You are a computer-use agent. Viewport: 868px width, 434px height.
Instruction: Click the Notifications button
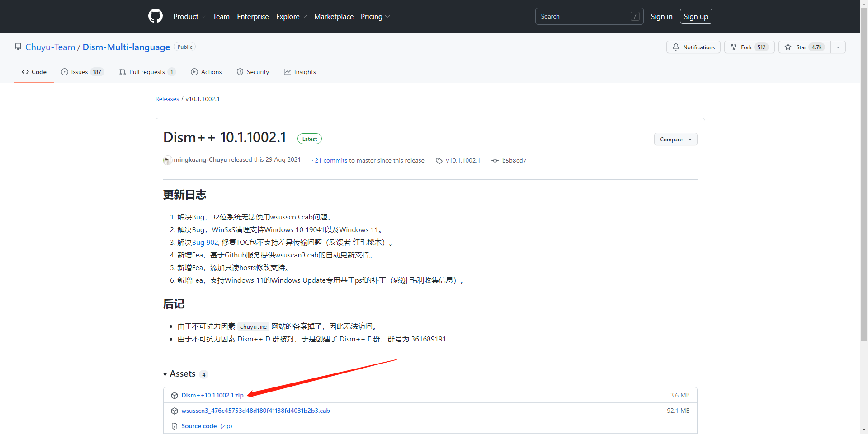click(x=693, y=47)
